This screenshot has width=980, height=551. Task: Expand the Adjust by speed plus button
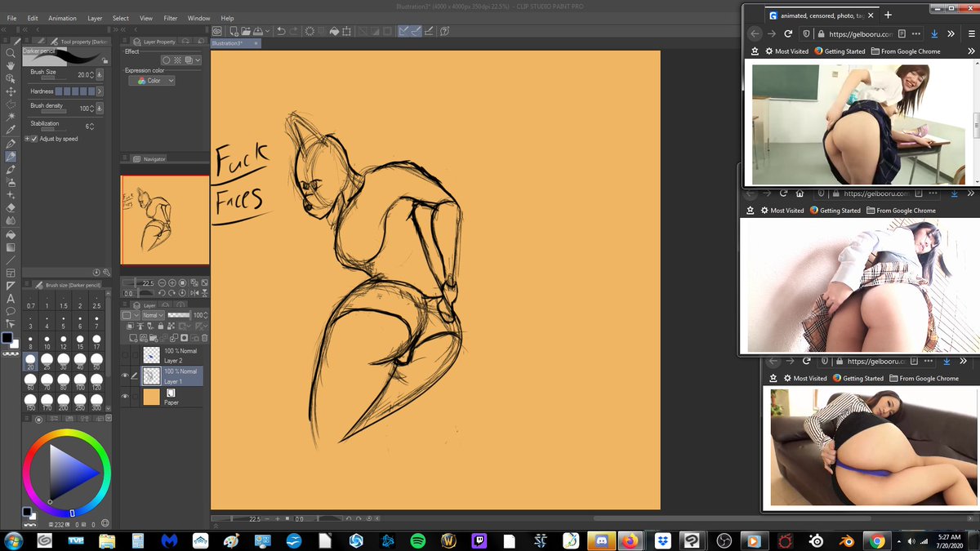coord(26,139)
